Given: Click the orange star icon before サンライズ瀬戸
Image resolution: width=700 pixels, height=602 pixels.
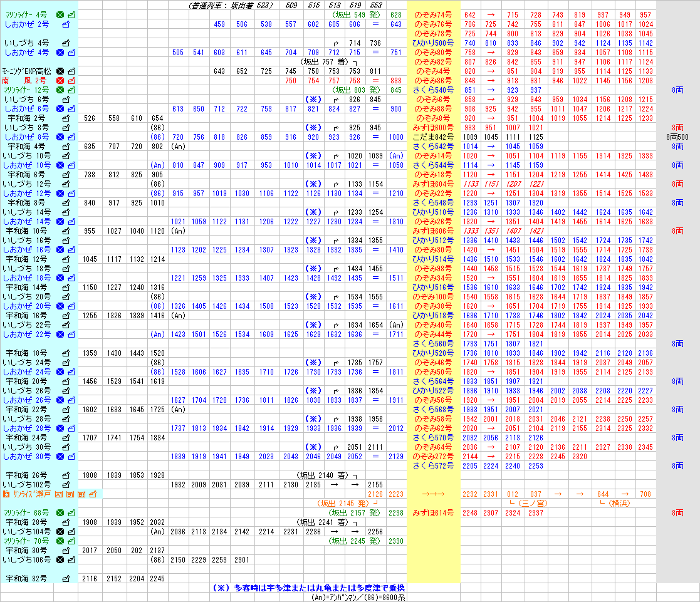Looking at the screenshot, I should [6, 494].
